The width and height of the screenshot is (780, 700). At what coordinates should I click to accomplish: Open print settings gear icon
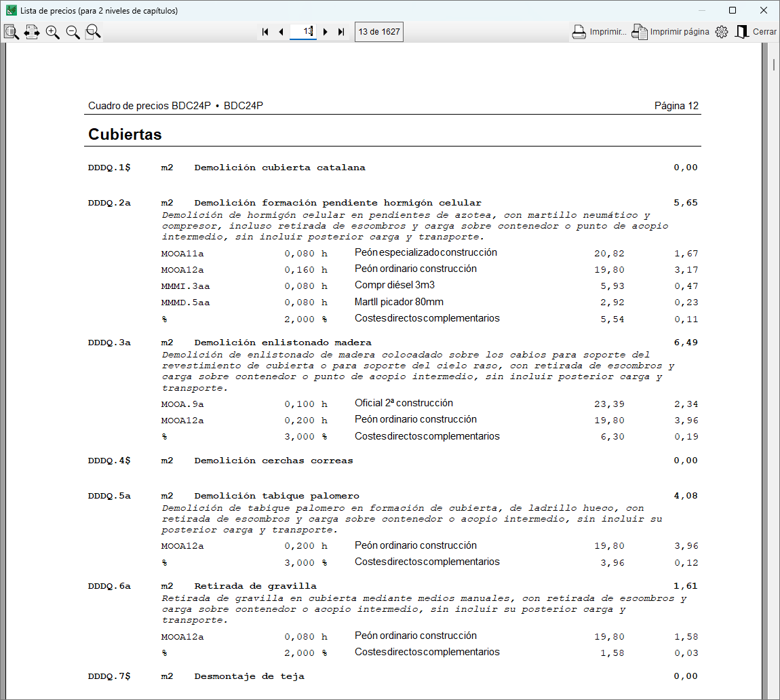coord(722,32)
